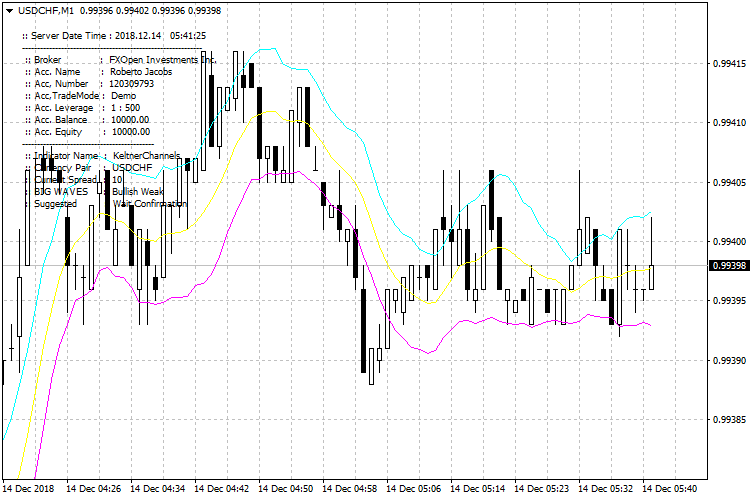Click the 14 Dec 05:14 time label
The image size is (750, 500).
click(x=478, y=489)
